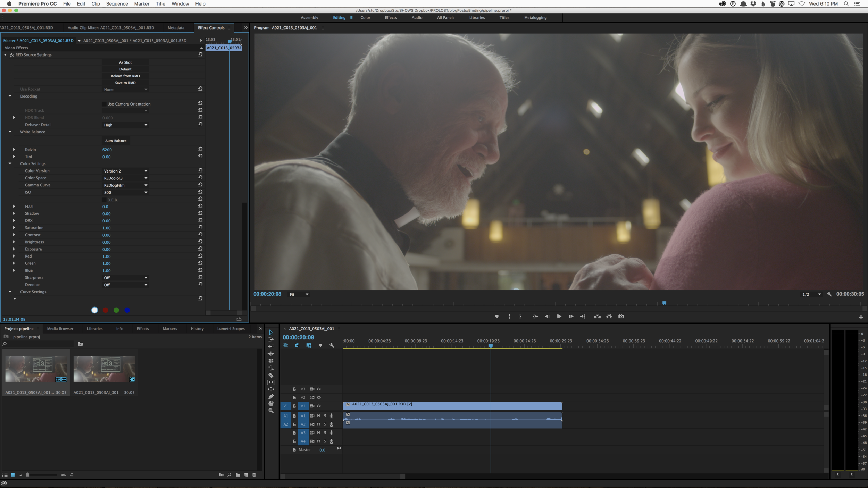
Task: Open Sharpness dropdown
Action: (x=125, y=278)
